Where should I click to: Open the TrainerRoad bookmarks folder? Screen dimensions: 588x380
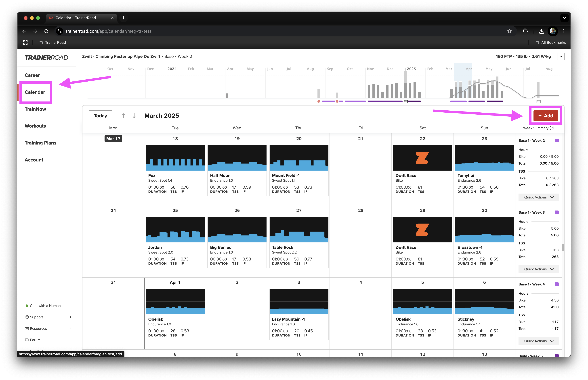(52, 42)
